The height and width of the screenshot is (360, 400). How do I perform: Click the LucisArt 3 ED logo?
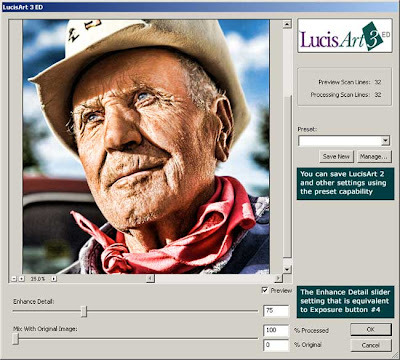point(345,36)
